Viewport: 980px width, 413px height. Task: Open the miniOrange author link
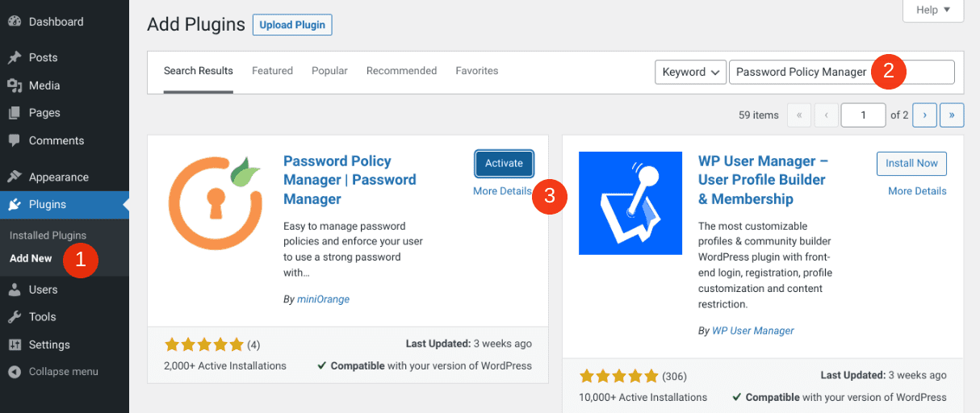[323, 299]
